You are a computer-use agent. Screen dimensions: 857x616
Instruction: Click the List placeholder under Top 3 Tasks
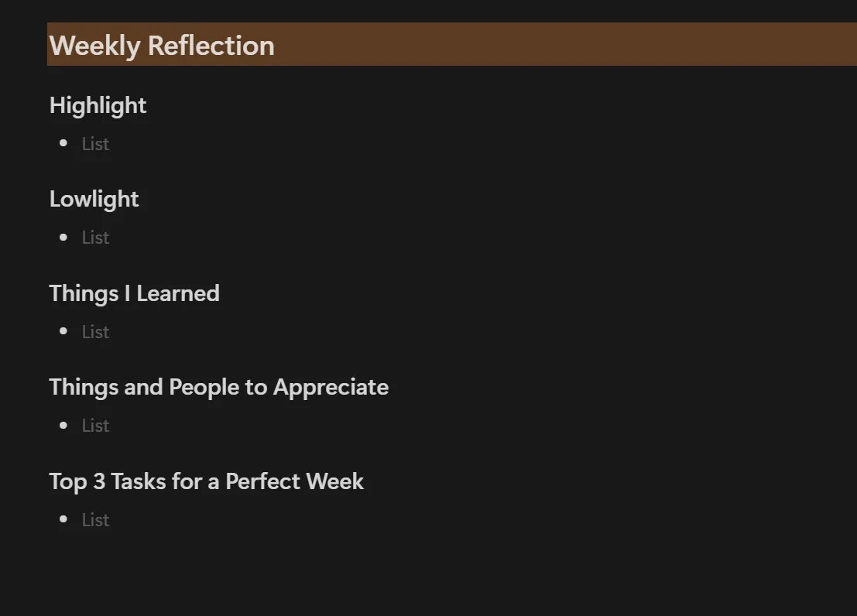click(x=96, y=520)
